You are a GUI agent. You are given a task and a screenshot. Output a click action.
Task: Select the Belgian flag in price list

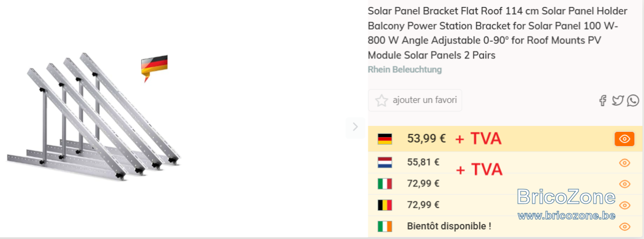pyautogui.click(x=385, y=205)
